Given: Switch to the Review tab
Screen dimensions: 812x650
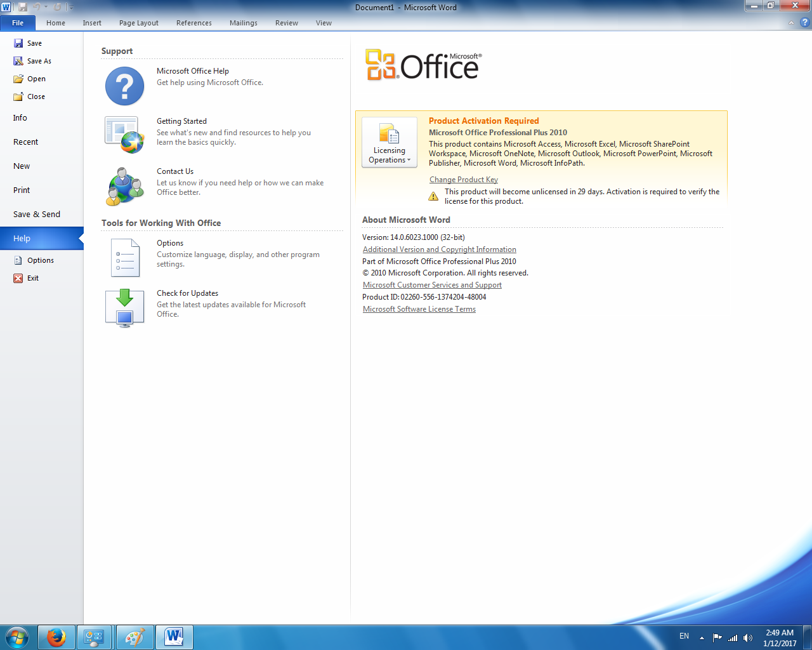Looking at the screenshot, I should 287,23.
